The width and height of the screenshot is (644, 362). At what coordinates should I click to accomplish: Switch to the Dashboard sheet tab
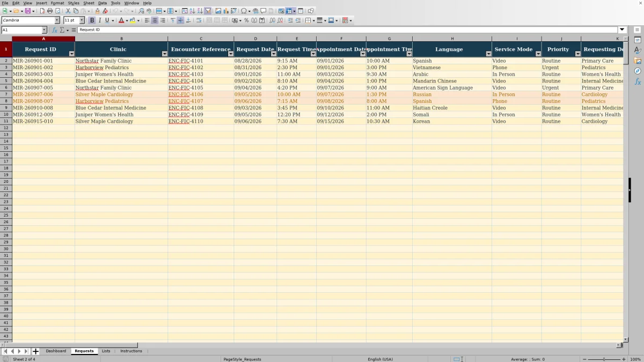pos(56,351)
